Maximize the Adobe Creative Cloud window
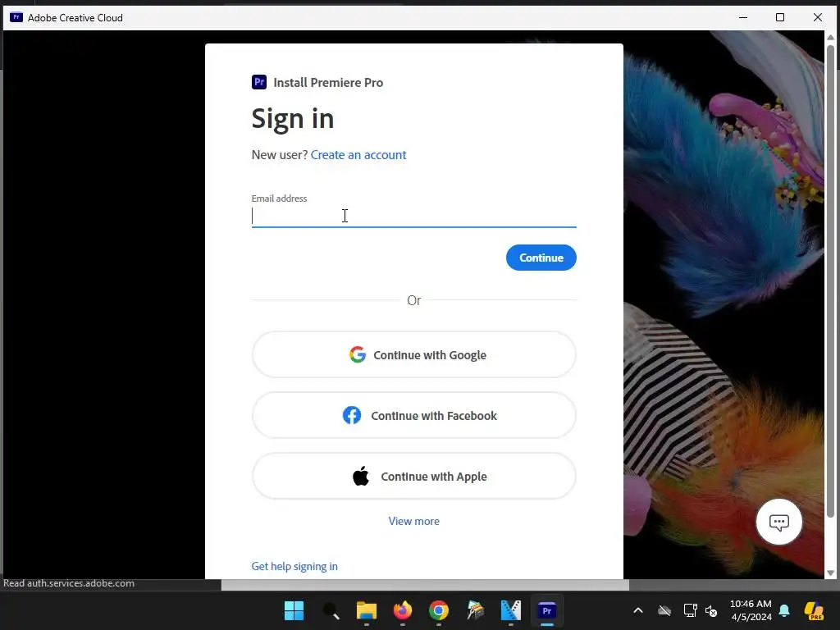Screen dimensions: 840x630 [x=780, y=18]
